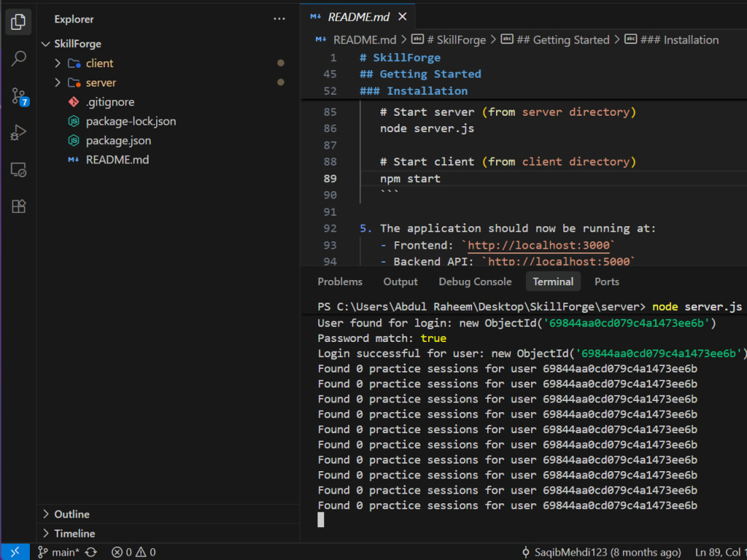747x560 pixels.
Task: Click 'The application should now be running at:' line
Action: 518,228
